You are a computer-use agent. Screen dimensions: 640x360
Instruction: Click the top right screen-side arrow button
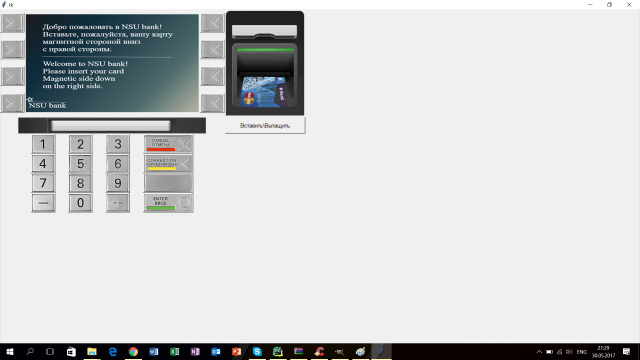tap(213, 23)
